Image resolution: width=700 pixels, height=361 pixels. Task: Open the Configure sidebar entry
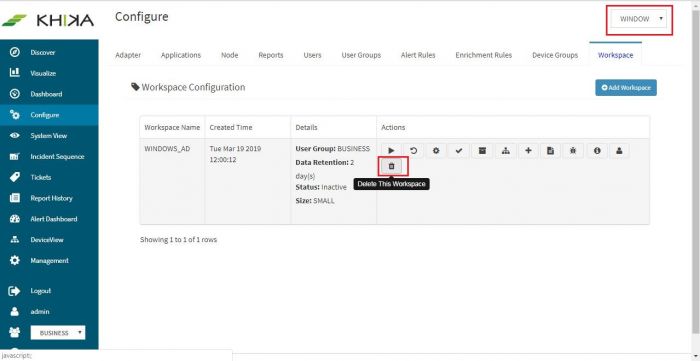click(x=49, y=115)
